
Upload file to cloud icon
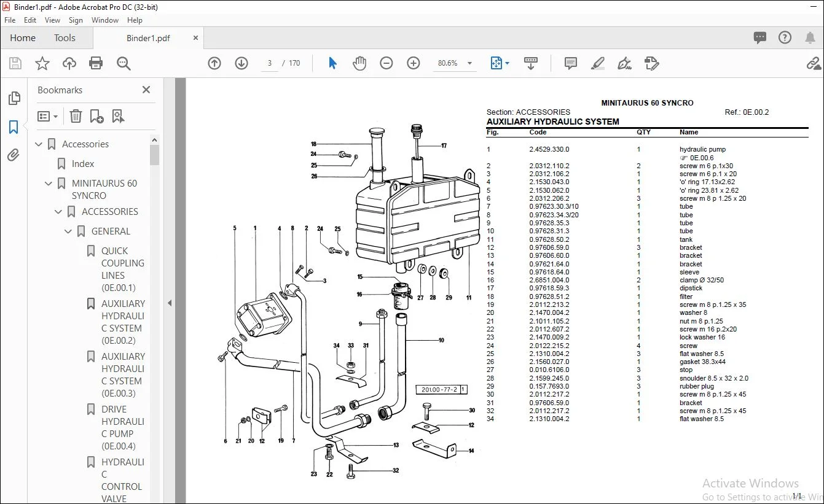[x=69, y=63]
